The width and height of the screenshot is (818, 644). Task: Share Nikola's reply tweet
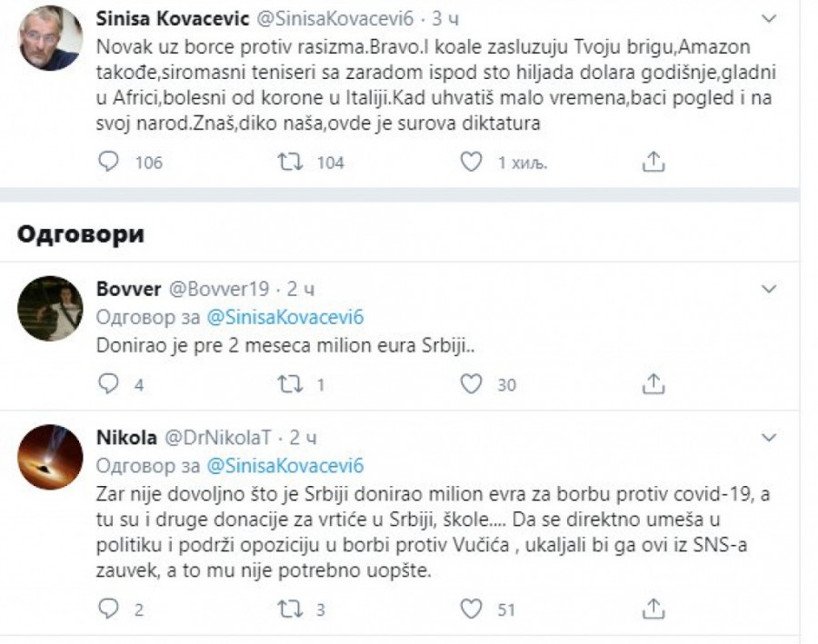click(653, 609)
